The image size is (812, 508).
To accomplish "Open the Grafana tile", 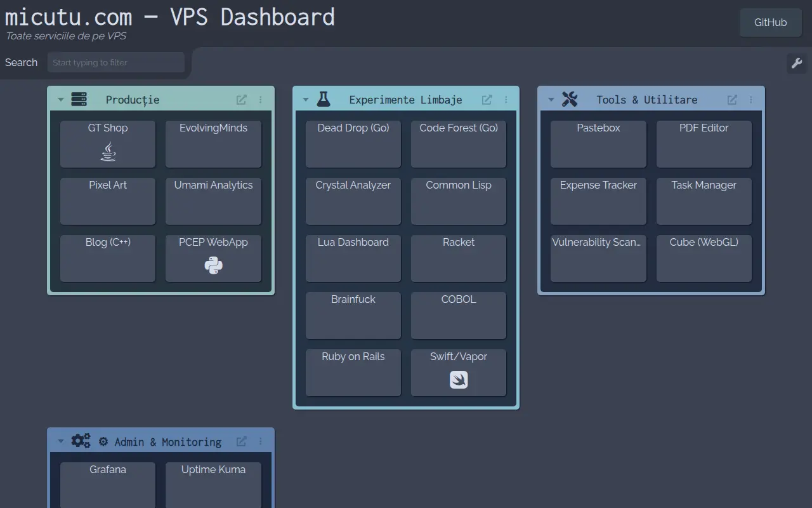I will (108, 485).
